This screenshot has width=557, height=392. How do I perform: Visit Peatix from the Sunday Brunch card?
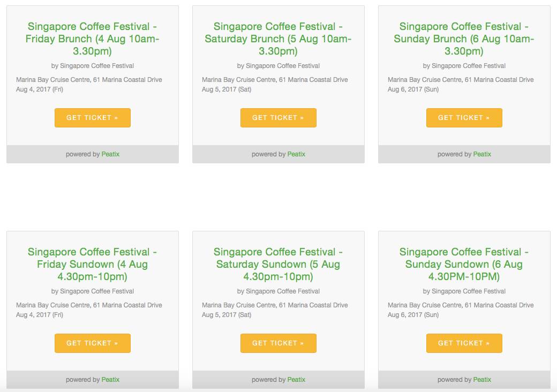coord(482,154)
